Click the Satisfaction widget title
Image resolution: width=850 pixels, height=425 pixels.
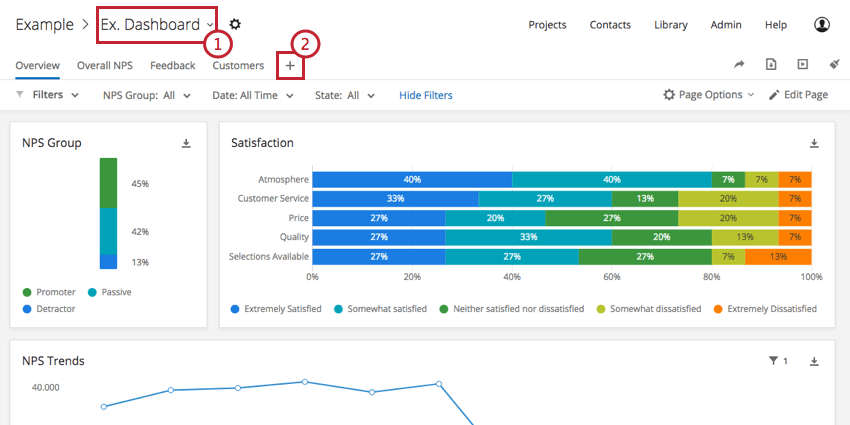click(x=262, y=143)
